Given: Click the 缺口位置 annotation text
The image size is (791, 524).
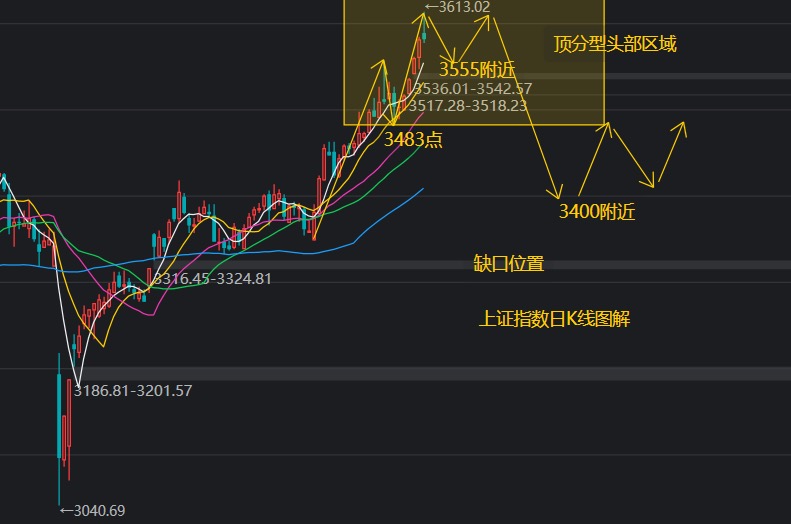Looking at the screenshot, I should coord(508,263).
